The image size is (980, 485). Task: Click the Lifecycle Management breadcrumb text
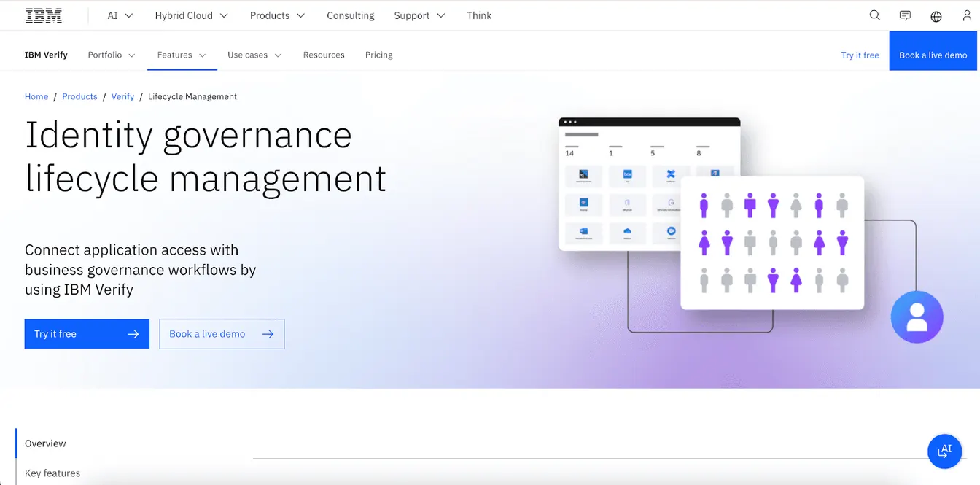[192, 96]
